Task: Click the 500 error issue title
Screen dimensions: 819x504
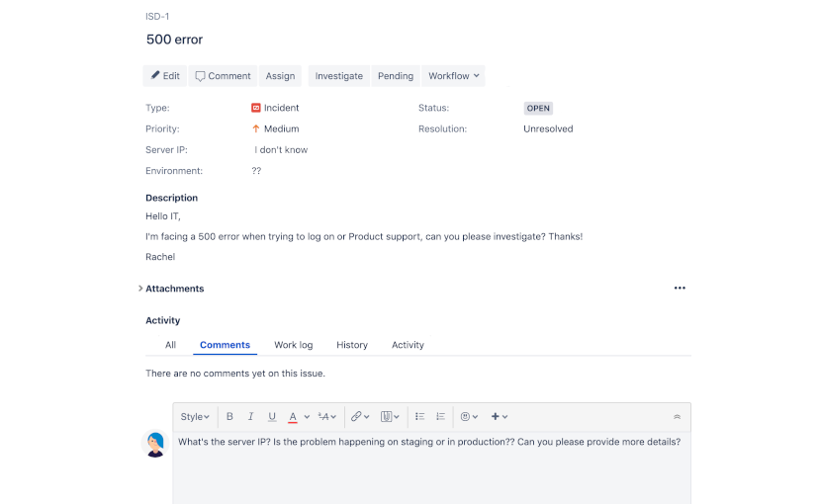Action: pyautogui.click(x=174, y=40)
